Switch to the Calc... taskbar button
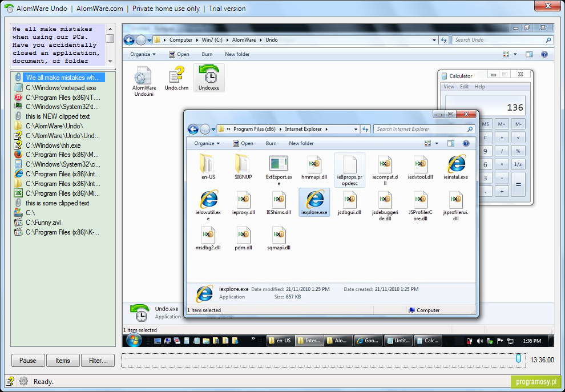 (427, 341)
